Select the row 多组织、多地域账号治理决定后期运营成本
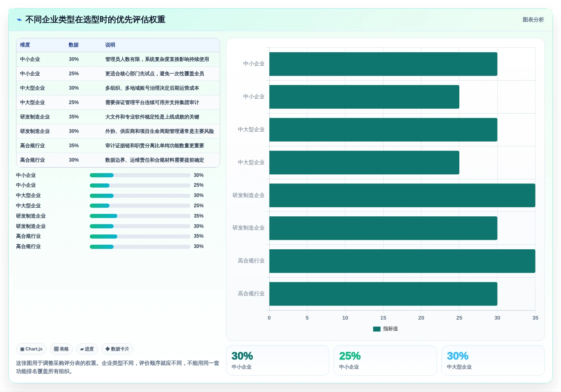The height and width of the screenshot is (392, 561). [118, 88]
